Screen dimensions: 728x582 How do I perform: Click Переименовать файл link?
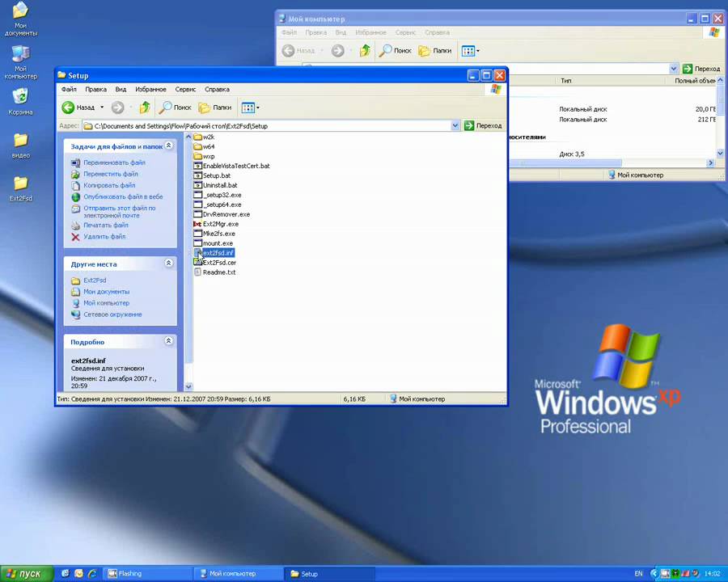pyautogui.click(x=114, y=162)
